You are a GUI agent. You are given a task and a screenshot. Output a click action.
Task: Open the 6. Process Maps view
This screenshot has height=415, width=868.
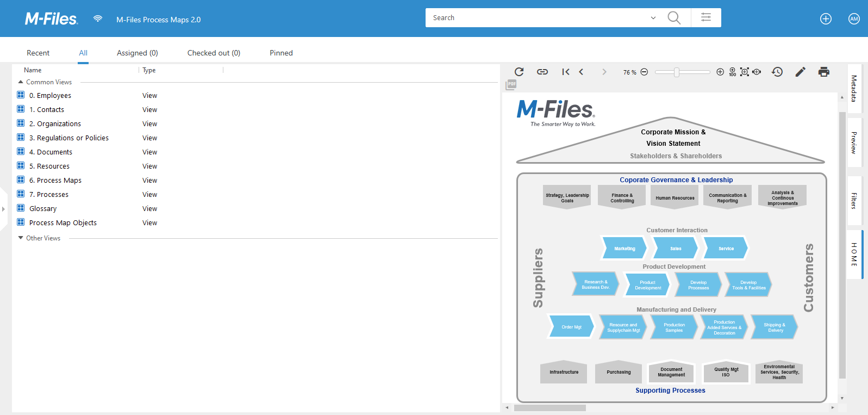point(55,181)
